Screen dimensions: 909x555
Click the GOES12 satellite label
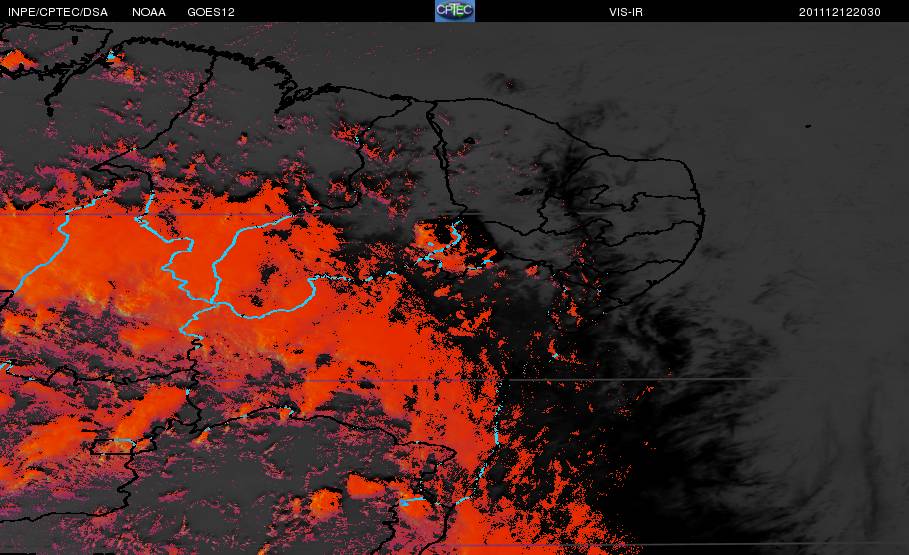pyautogui.click(x=211, y=12)
